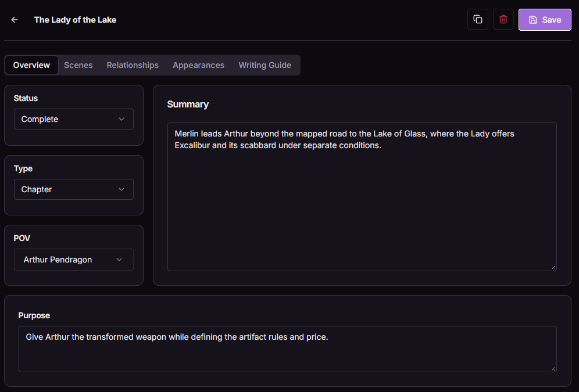Open the Scenes tab

point(78,65)
